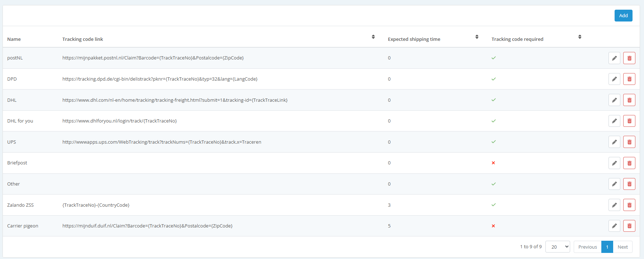644x259 pixels.
Task: Edit the Briefpost row
Action: pyautogui.click(x=614, y=163)
